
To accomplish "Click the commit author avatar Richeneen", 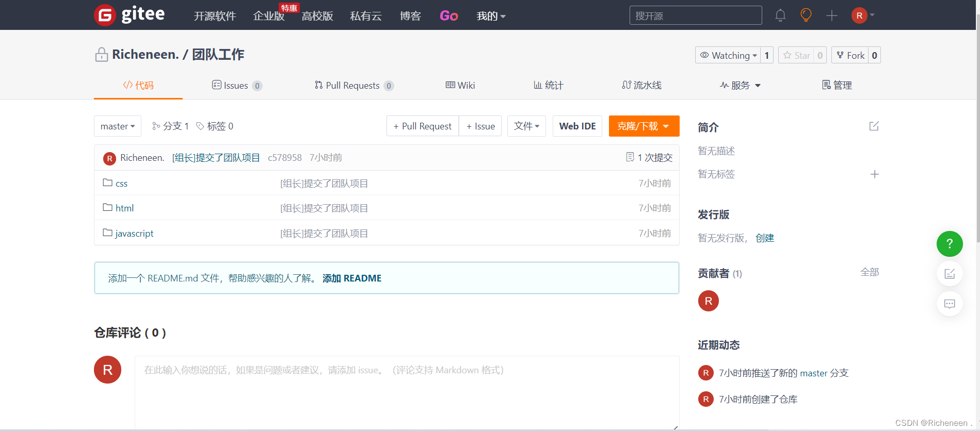I will [109, 158].
